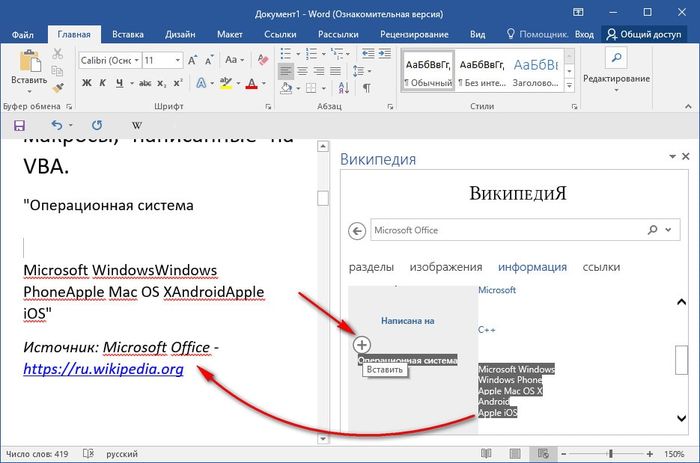The height and width of the screenshot is (463, 700).
Task: Open the font size dropdown showing 11
Action: pyautogui.click(x=161, y=61)
